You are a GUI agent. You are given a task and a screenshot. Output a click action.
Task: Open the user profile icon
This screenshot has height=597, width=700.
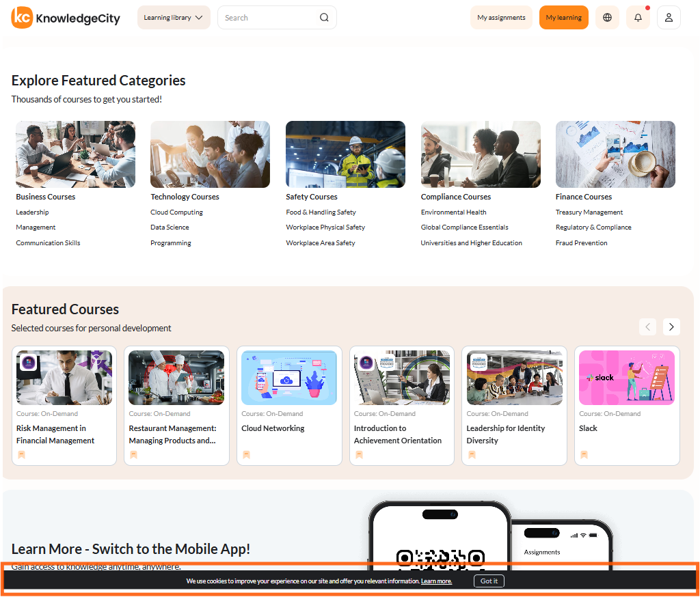[669, 17]
